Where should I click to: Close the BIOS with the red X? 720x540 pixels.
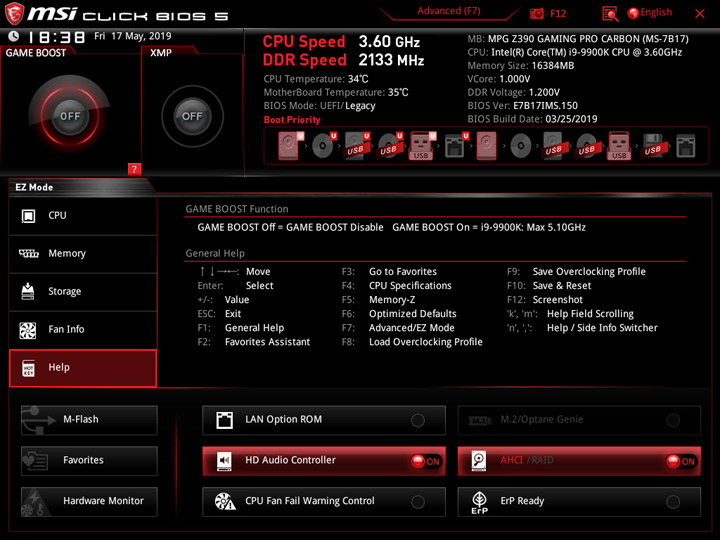700,14
